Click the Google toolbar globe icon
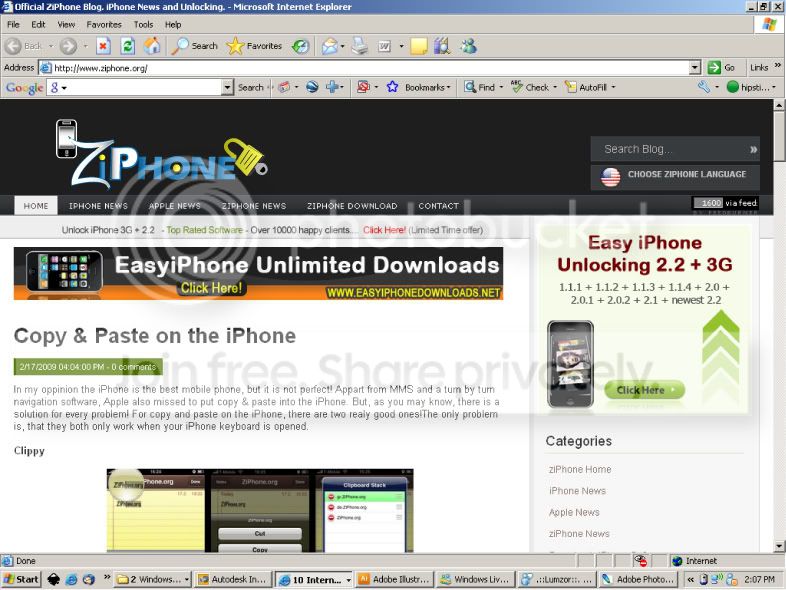 [312, 87]
